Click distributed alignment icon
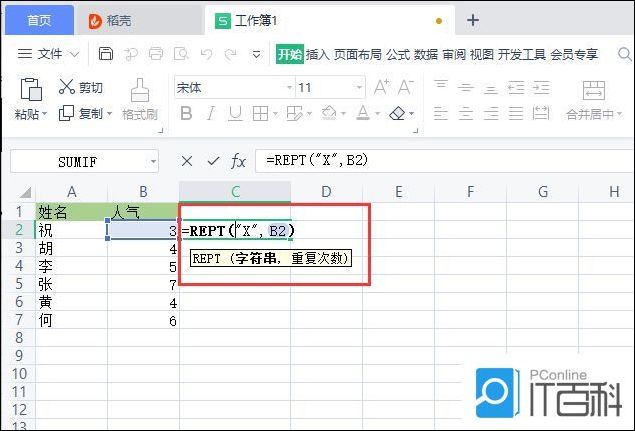Image resolution: width=635 pixels, height=431 pixels. 541,113
